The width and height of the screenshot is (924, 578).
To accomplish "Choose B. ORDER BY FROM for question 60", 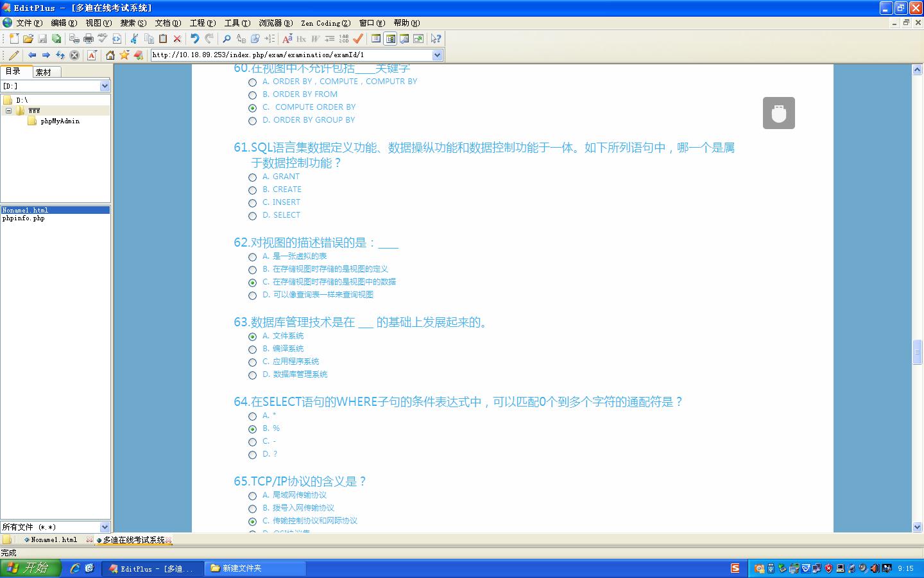I will [x=253, y=95].
